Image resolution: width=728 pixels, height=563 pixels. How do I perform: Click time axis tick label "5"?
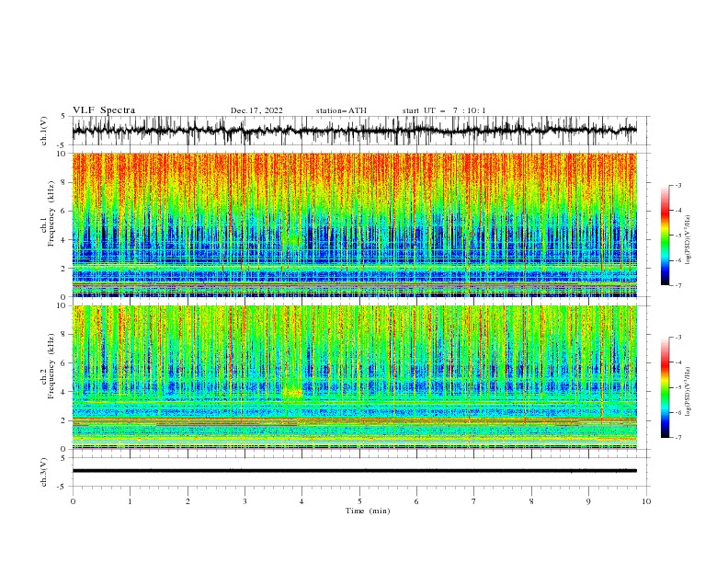(x=359, y=501)
